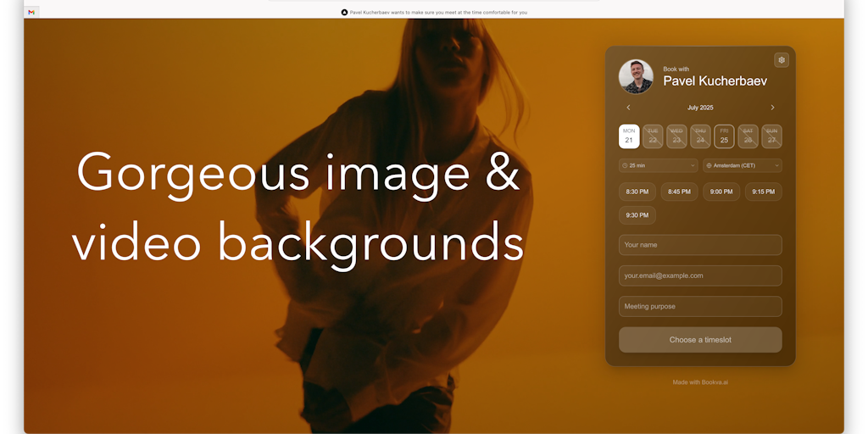
Task: Go to previous month with left arrow
Action: pos(628,108)
